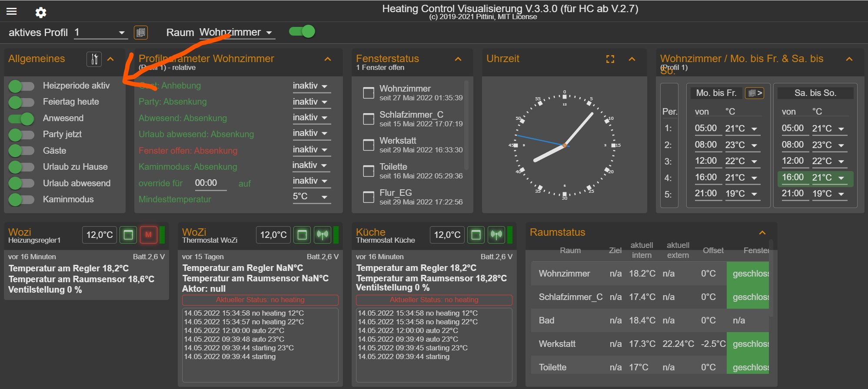This screenshot has height=389, width=868.
Task: Click the analog clock face
Action: click(565, 145)
